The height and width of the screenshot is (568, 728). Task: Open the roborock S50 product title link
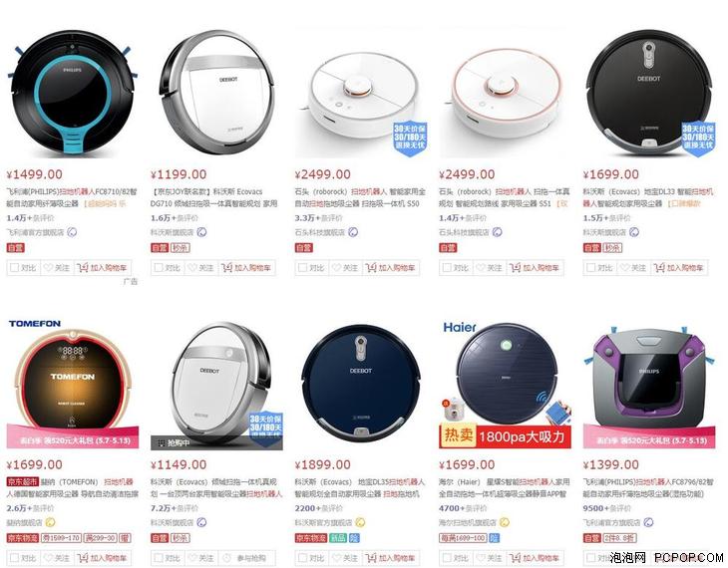click(x=360, y=197)
